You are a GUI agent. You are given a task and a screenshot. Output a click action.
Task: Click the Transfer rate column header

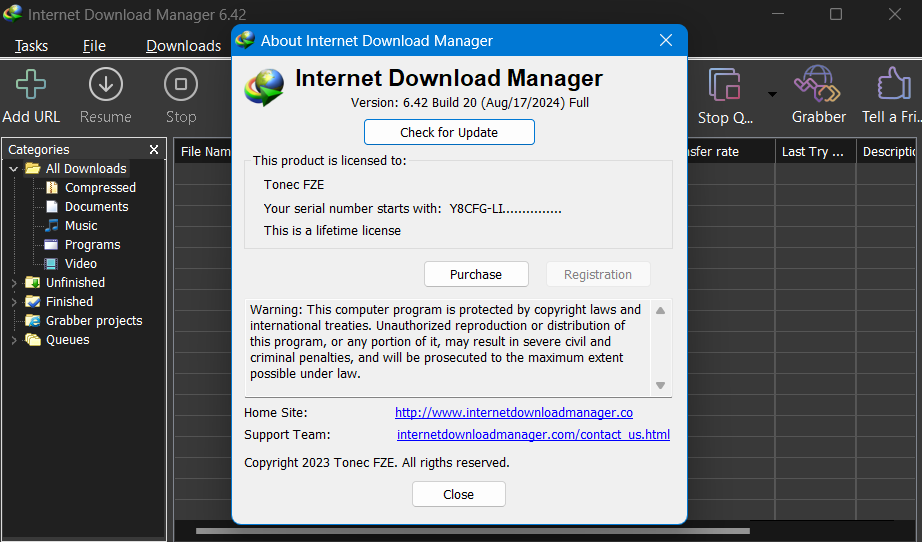coord(730,152)
